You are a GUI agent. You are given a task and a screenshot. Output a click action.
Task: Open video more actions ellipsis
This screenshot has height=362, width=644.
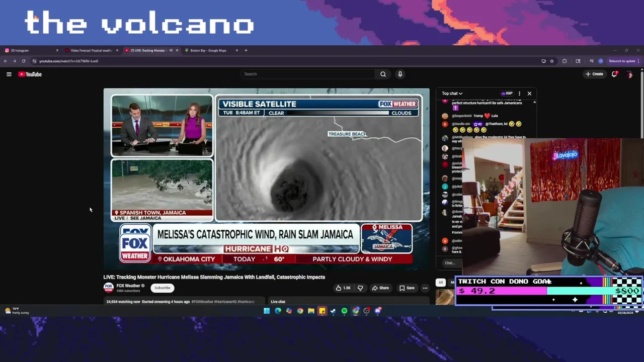[x=425, y=288]
